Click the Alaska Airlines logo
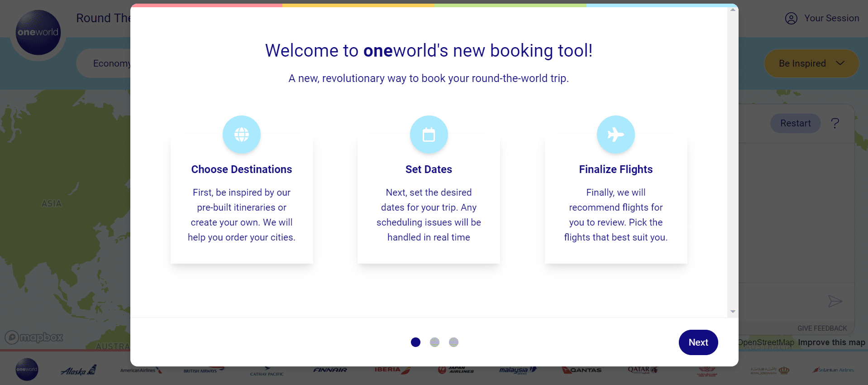The width and height of the screenshot is (868, 385). [x=78, y=371]
